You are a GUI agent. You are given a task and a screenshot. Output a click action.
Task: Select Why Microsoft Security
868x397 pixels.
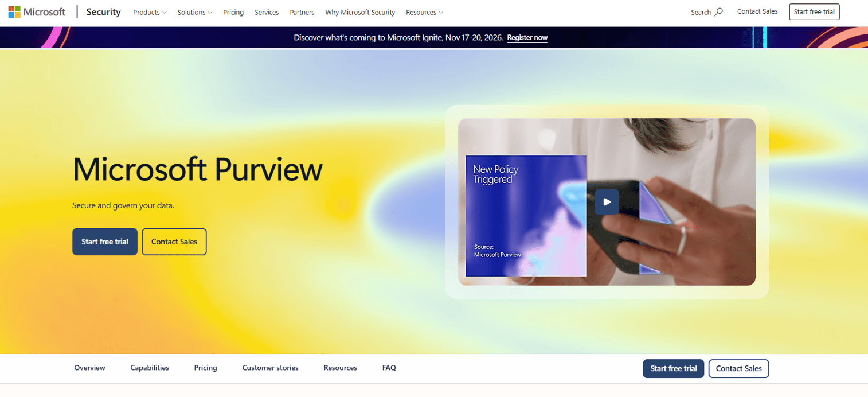tap(360, 12)
